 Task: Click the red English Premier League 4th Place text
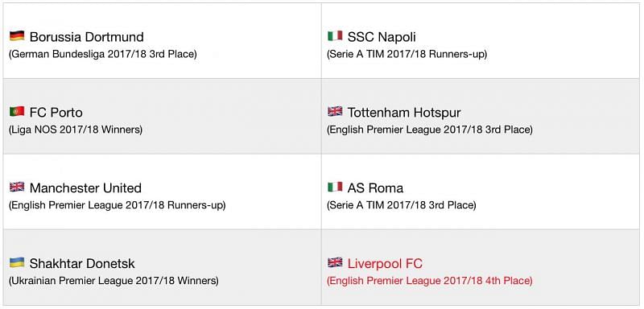coord(430,281)
